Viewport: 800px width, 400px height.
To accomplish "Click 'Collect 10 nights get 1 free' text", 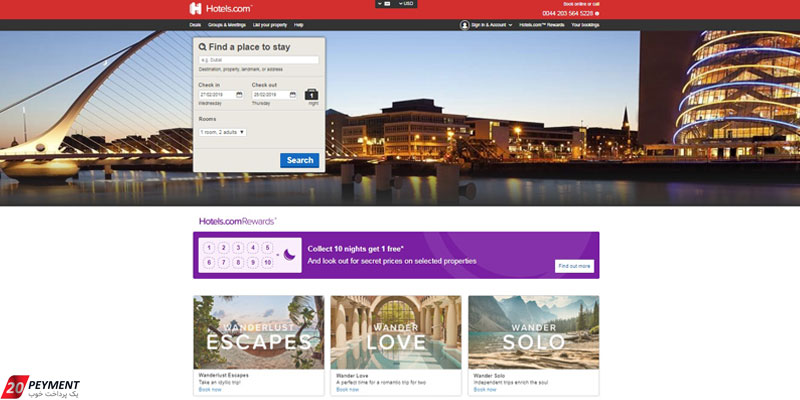I will click(x=356, y=249).
